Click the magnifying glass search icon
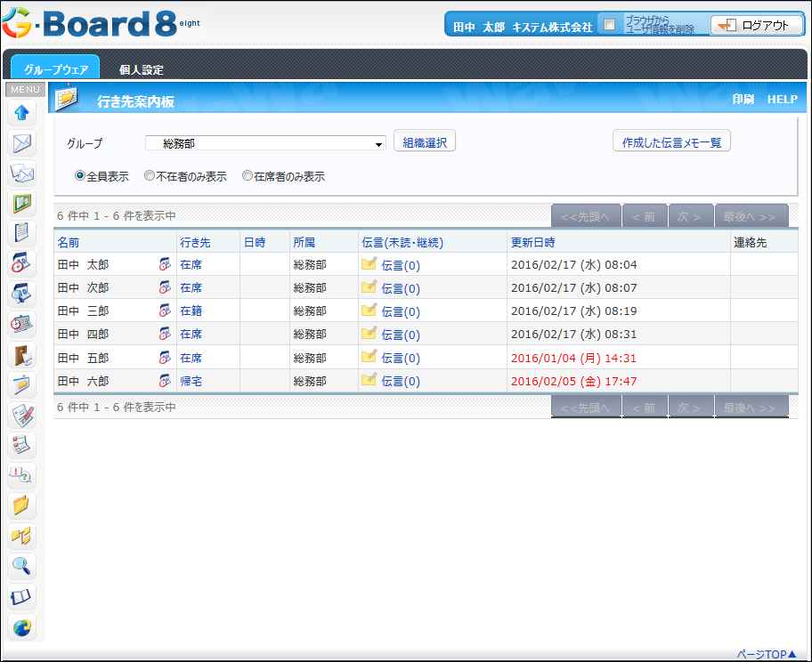Image resolution: width=812 pixels, height=662 pixels. (22, 565)
